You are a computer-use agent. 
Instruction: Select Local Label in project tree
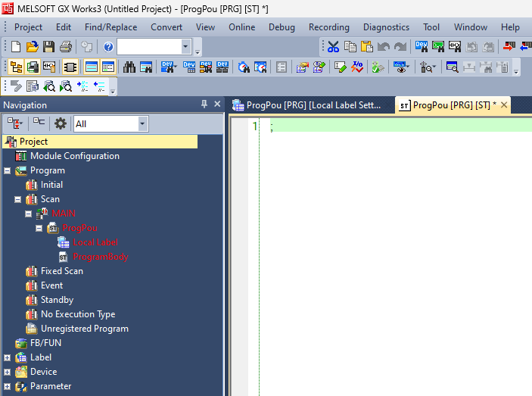pos(95,242)
